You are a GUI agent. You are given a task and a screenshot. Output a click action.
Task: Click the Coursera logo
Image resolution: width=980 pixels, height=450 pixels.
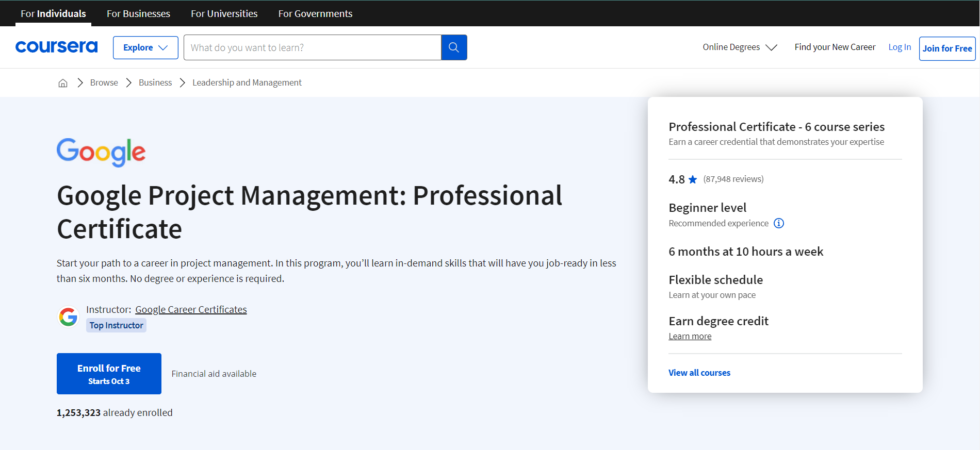click(x=56, y=47)
